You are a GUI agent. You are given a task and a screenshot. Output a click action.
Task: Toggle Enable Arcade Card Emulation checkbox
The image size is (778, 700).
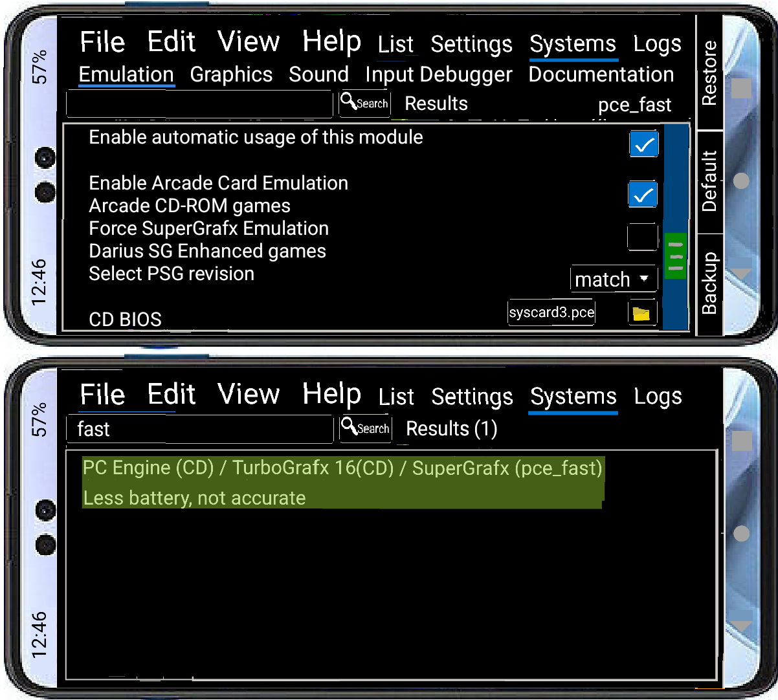[643, 194]
